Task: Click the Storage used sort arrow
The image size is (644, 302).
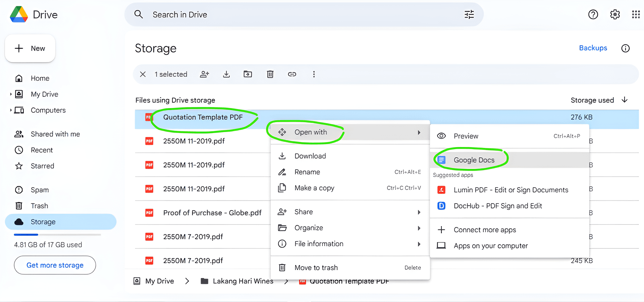Action: click(x=625, y=100)
